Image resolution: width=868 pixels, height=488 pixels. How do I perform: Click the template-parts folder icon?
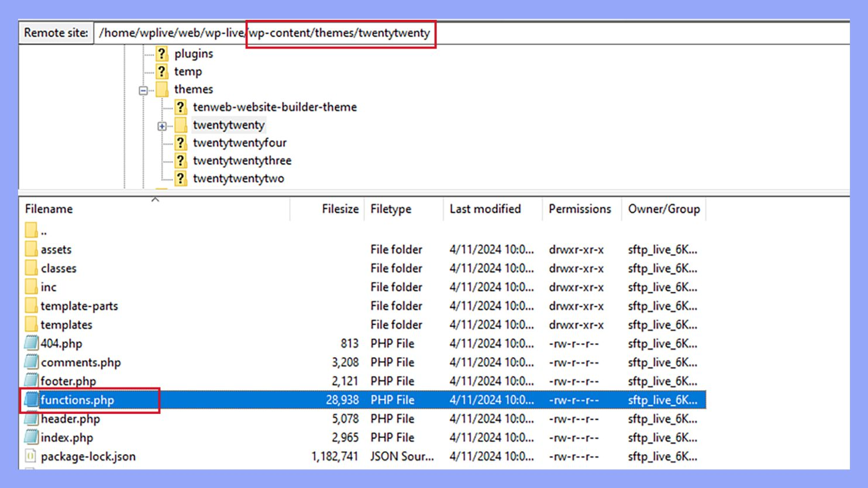pos(32,306)
